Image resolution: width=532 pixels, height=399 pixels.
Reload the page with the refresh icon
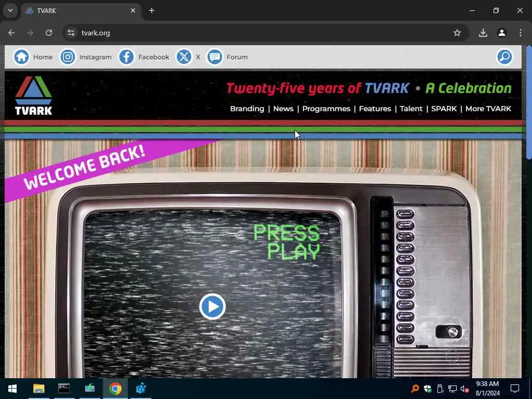49,33
